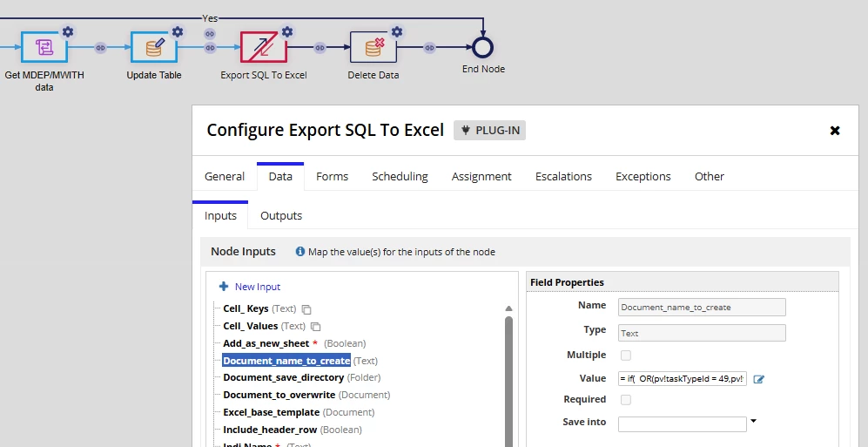Switch to the Scheduling tab
Screen dimensions: 868x447
pos(400,176)
